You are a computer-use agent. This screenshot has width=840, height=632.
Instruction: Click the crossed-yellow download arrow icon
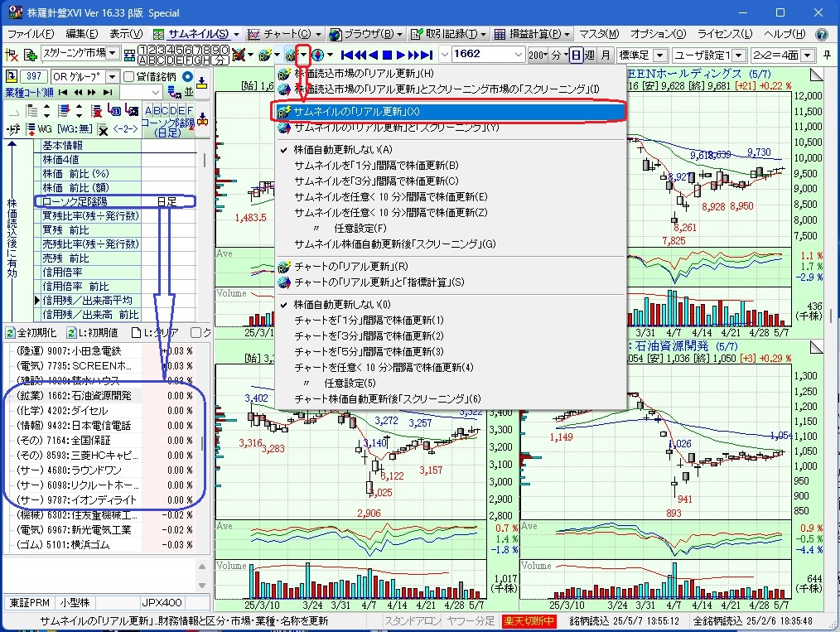tap(202, 118)
